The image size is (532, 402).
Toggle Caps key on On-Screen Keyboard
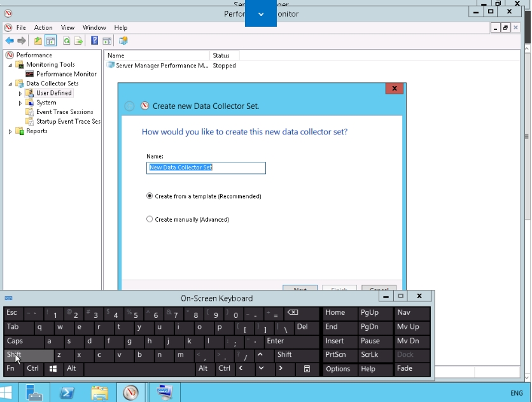(x=24, y=341)
